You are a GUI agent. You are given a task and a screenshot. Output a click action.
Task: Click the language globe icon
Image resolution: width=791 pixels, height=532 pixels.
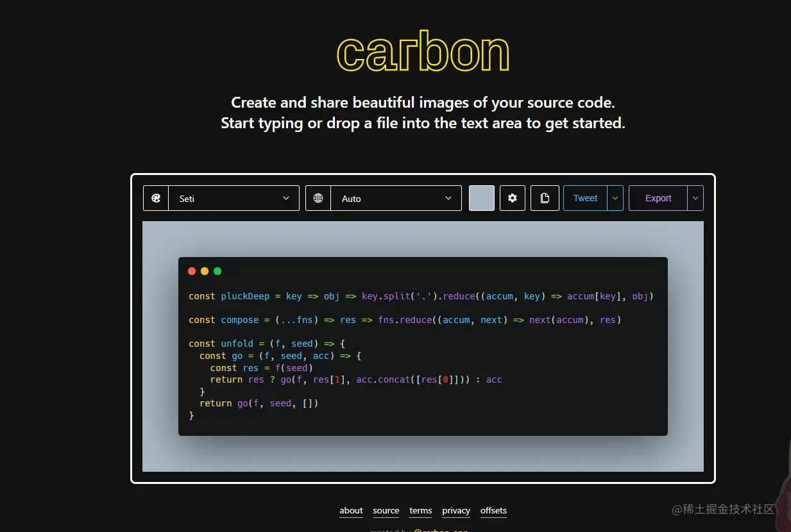pos(318,198)
